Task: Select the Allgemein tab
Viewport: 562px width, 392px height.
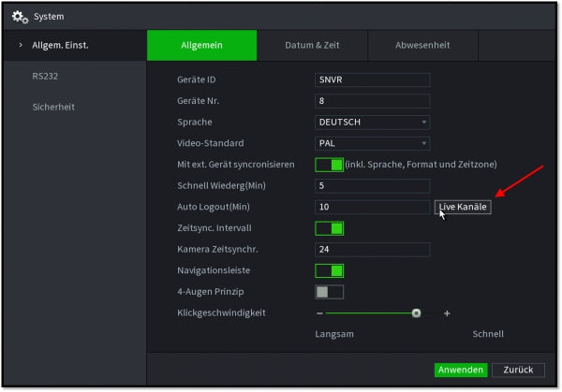Action: tap(201, 46)
